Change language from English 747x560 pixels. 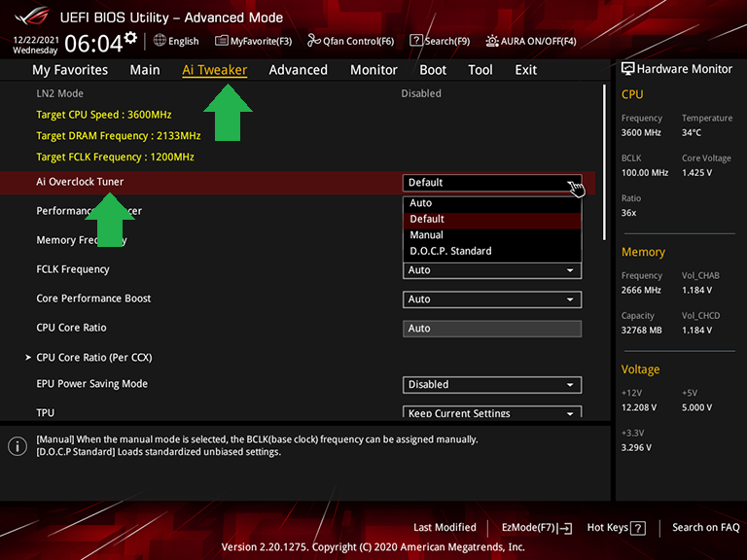click(176, 41)
